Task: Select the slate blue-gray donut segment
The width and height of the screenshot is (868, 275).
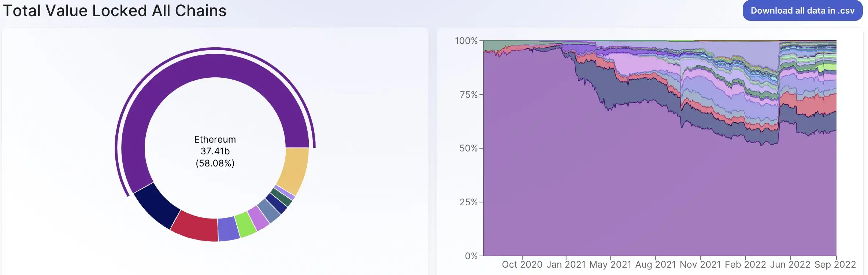Action: (x=269, y=211)
